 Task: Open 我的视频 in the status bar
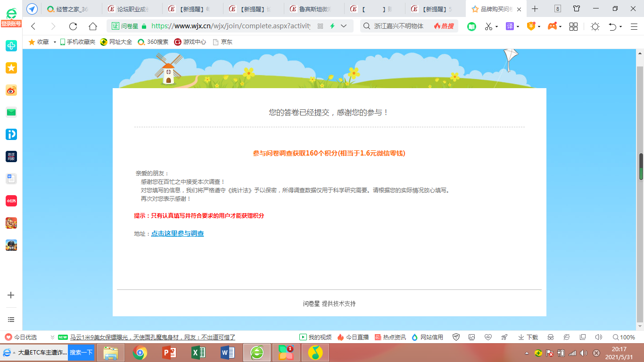(316, 337)
